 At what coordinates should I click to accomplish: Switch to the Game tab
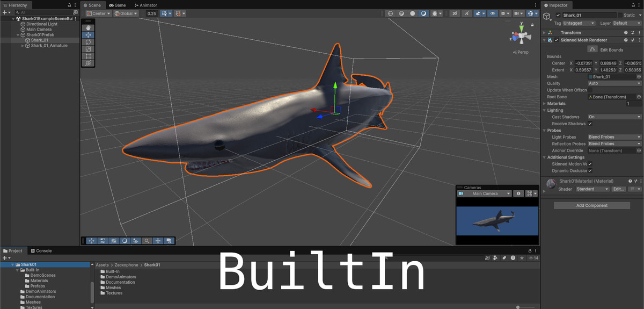(117, 5)
